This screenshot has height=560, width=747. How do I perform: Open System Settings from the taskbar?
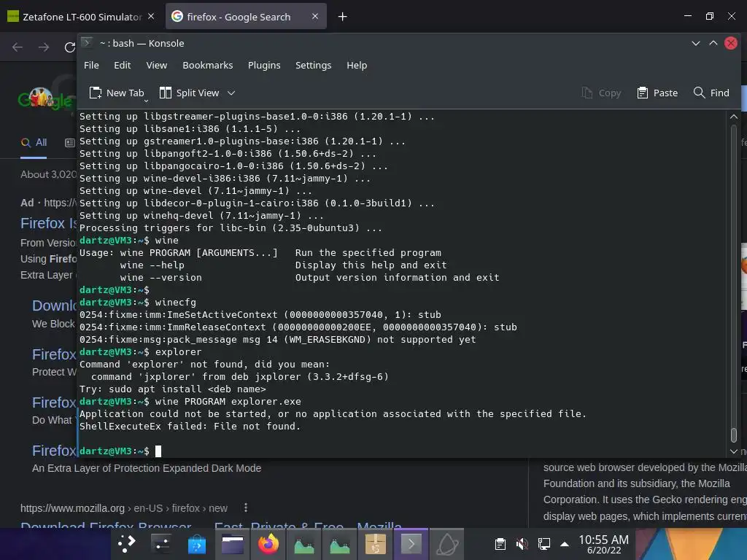[161, 544]
